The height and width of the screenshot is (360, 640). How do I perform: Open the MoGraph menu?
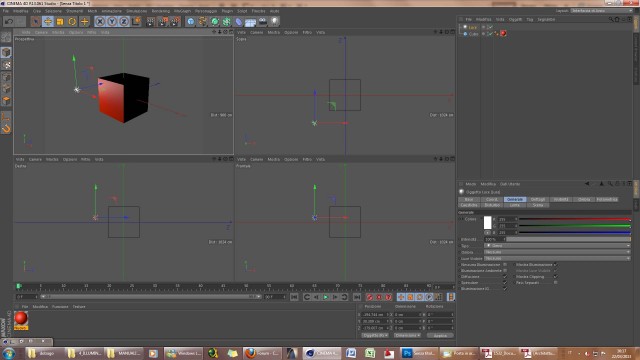pos(182,11)
